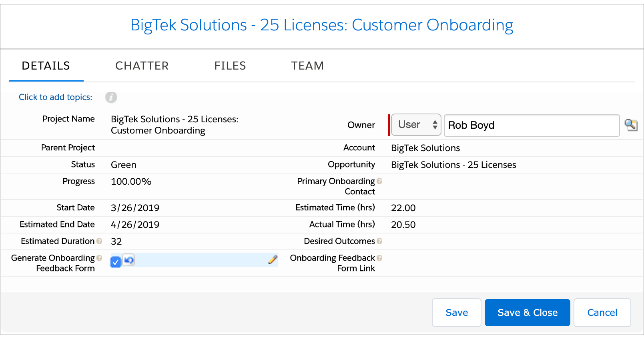Open the Owner type User dropdown

416,125
